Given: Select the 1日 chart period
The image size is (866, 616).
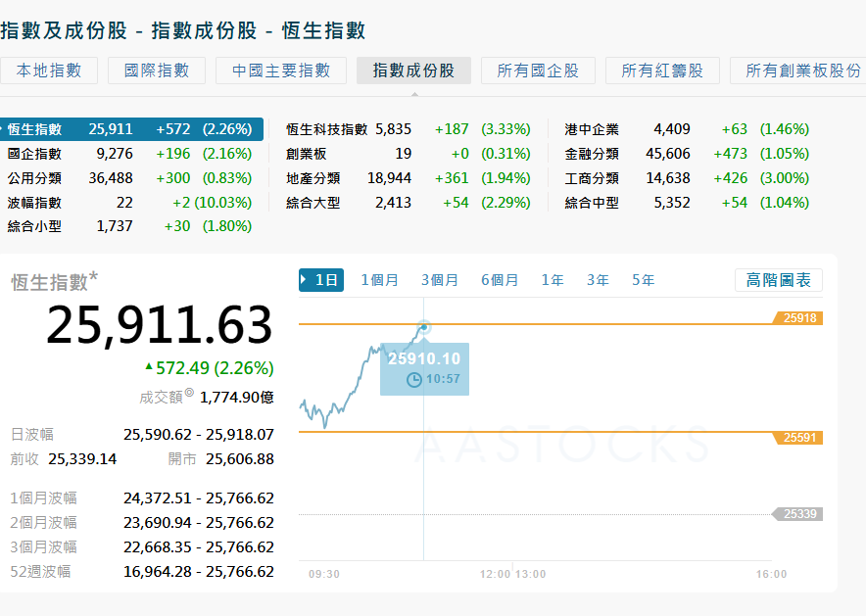Looking at the screenshot, I should click(321, 280).
